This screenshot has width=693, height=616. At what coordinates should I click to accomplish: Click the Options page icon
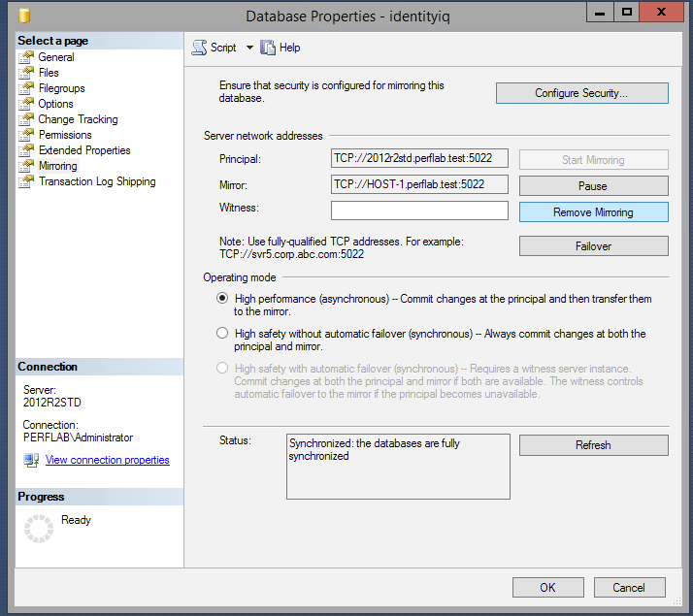click(26, 104)
